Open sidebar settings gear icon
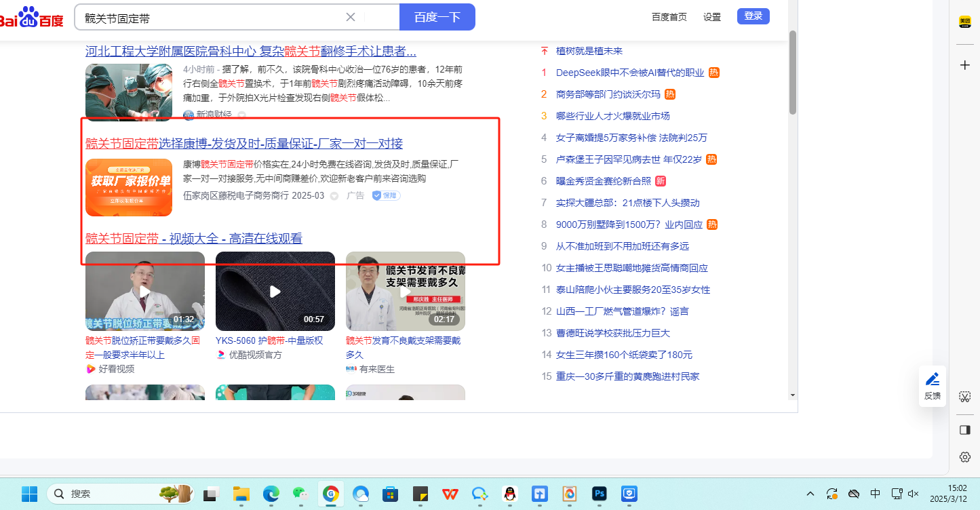980x510 pixels. 965,457
